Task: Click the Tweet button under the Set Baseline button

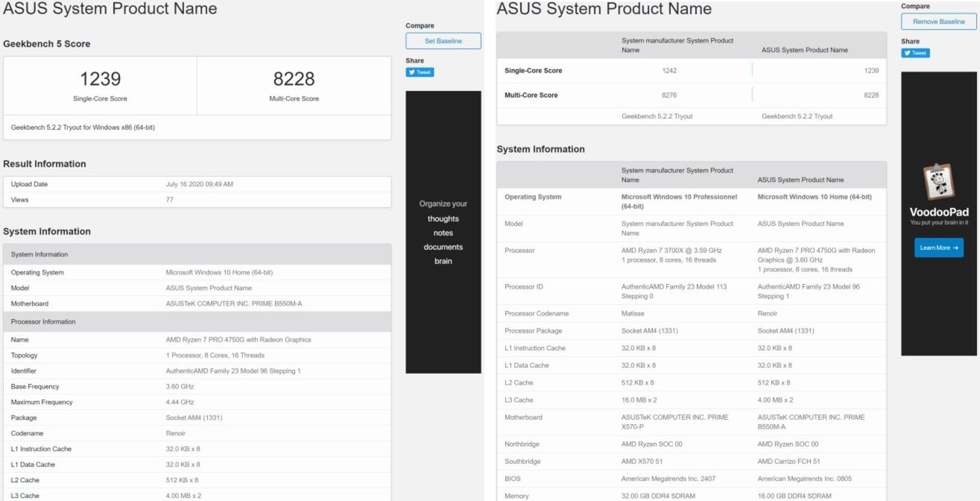Action: pos(420,73)
